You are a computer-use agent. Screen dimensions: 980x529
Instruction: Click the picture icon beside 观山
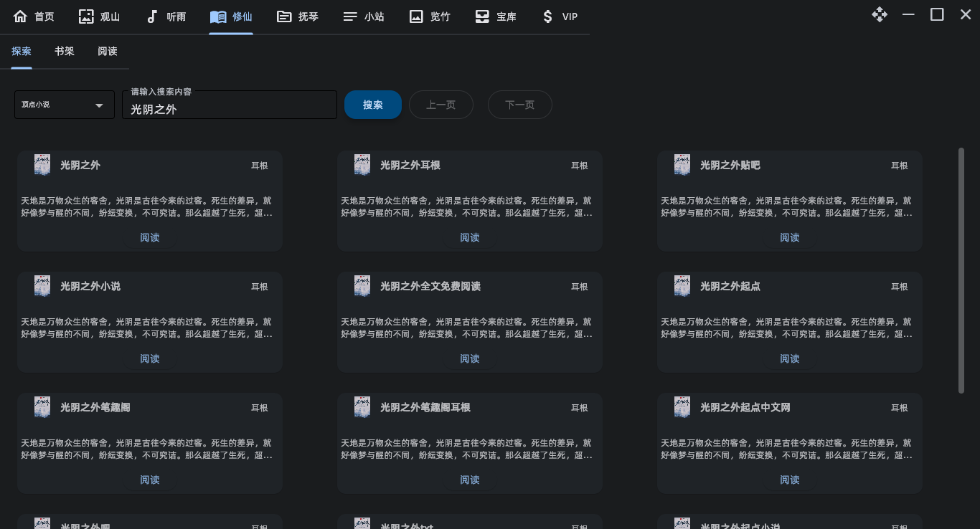tap(86, 16)
